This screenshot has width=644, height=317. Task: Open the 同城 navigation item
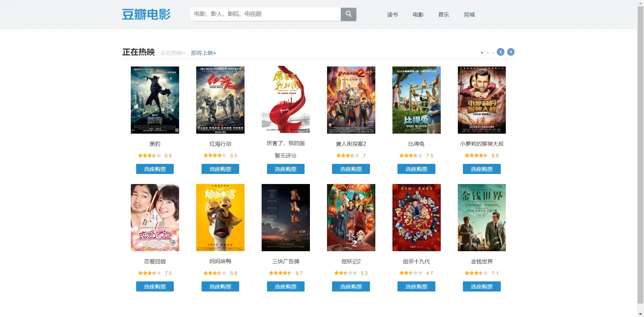tap(469, 15)
